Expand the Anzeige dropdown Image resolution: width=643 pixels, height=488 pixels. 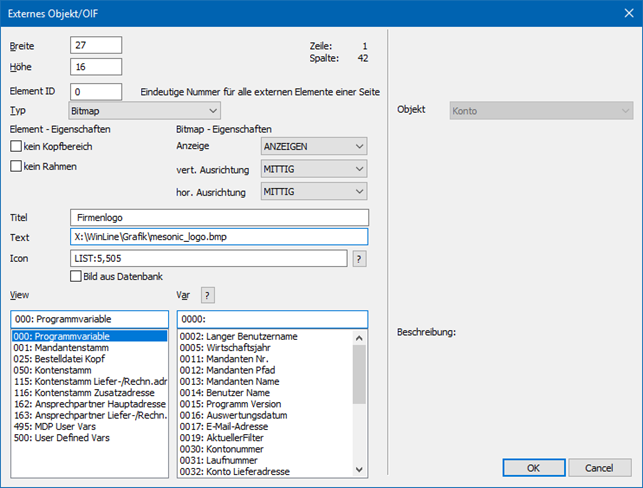[x=313, y=147]
